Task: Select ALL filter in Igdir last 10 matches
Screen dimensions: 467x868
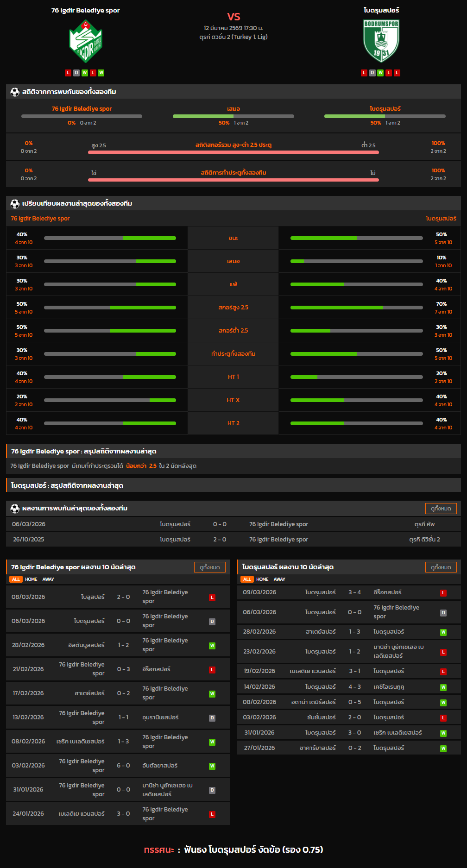Action: 16,579
